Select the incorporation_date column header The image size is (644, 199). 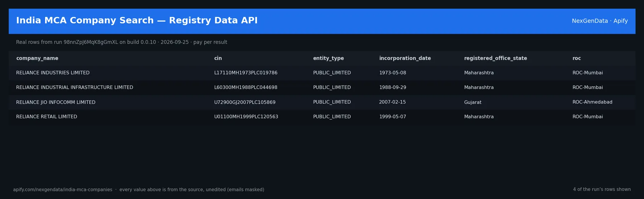[x=405, y=58]
